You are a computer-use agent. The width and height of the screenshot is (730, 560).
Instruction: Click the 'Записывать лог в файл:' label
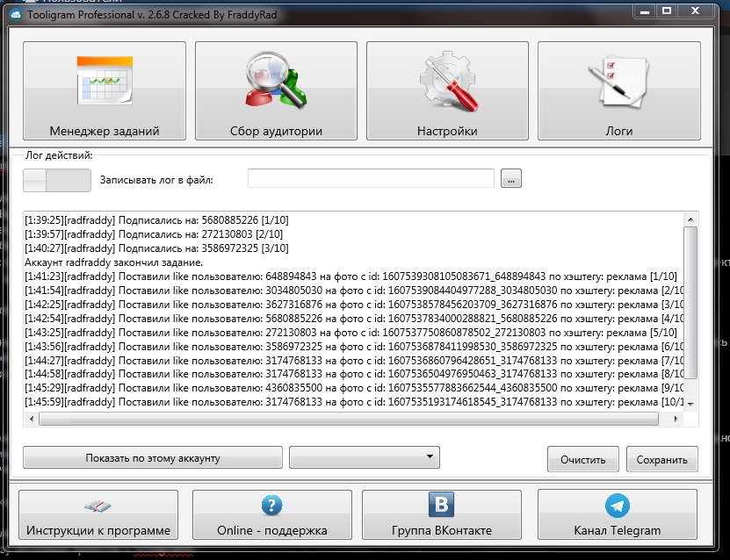(156, 180)
